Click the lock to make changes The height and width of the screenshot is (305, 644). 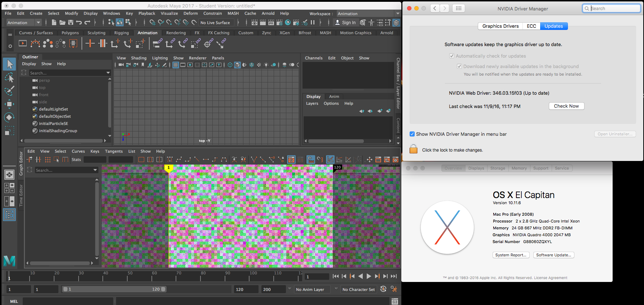pyautogui.click(x=414, y=149)
